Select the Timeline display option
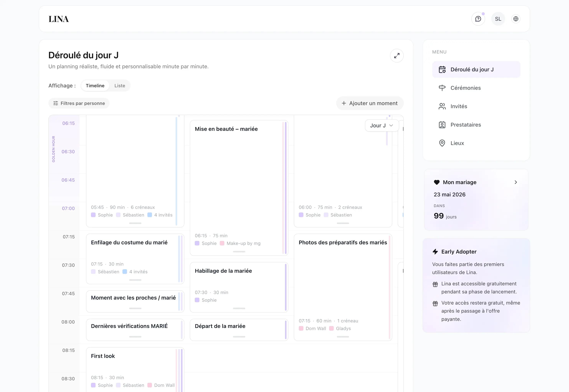Image resolution: width=569 pixels, height=392 pixels. coord(95,86)
